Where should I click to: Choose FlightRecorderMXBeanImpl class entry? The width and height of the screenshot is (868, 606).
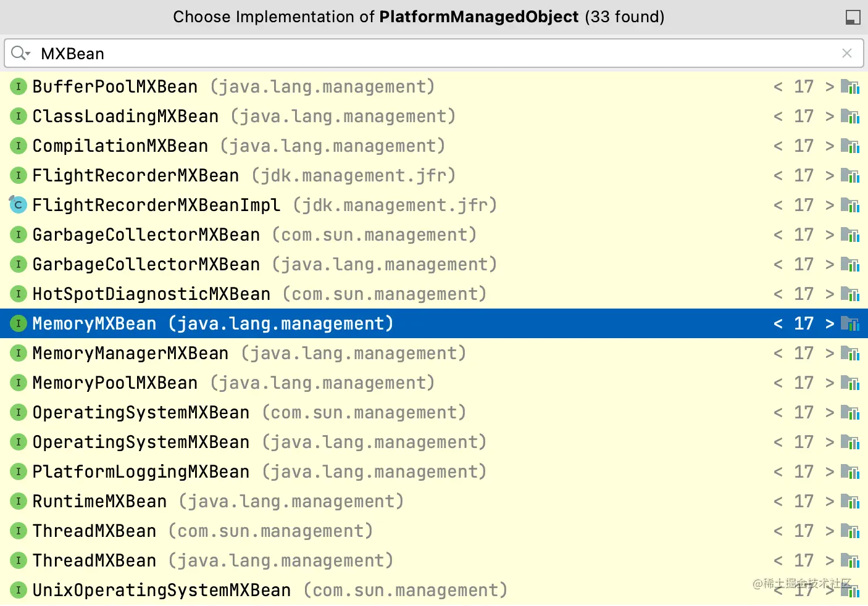(434, 205)
